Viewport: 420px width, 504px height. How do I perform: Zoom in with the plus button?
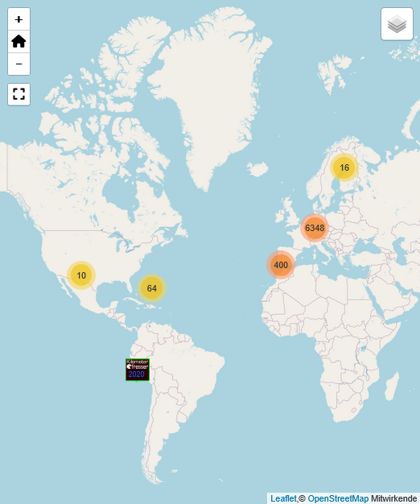[19, 19]
